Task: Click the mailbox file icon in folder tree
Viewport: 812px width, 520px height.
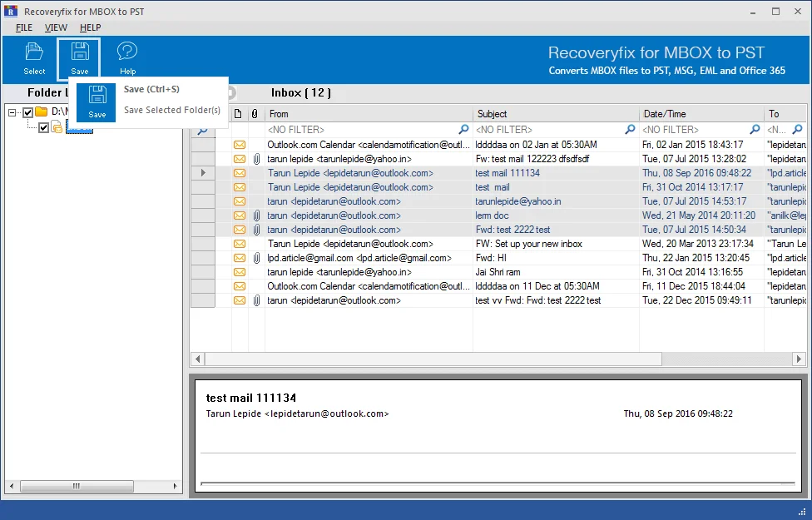Action: click(x=57, y=127)
